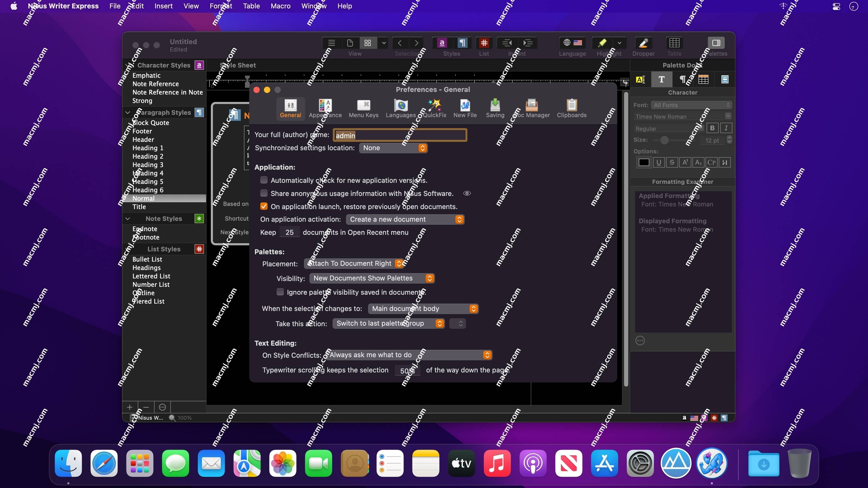This screenshot has width=868, height=488.
Task: Click the Menu Keys preferences tab
Action: [364, 109]
